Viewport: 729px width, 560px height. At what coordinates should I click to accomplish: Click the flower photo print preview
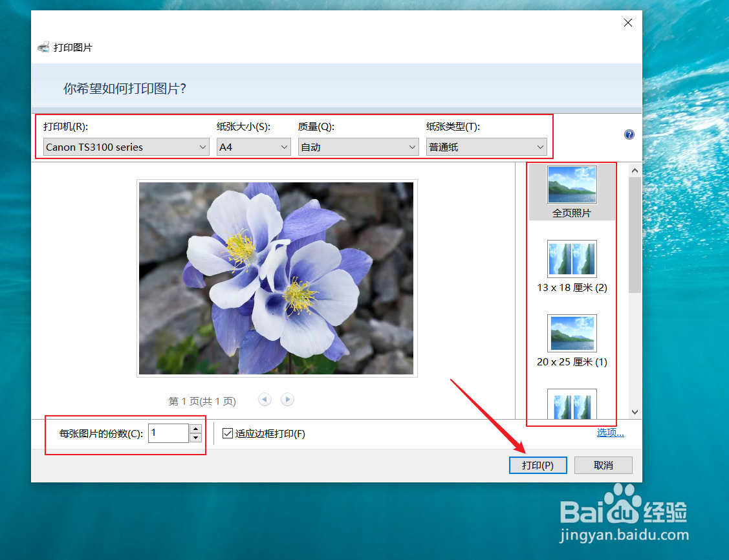(x=276, y=278)
